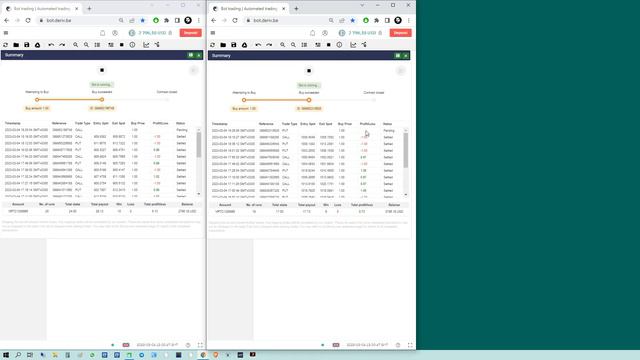Screen dimensions: 640x360
Task: Reset the bot workspace in left window
Action: pos(5,45)
